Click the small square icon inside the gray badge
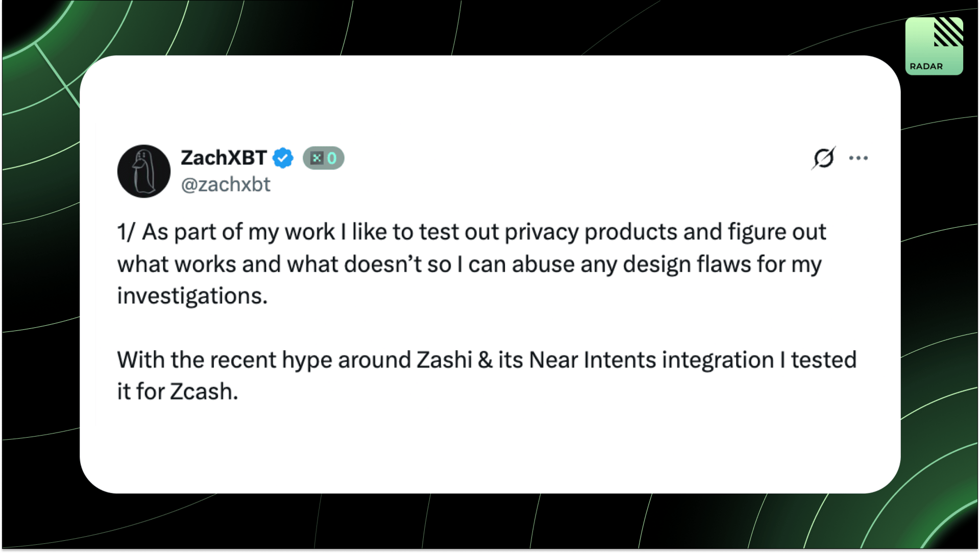Viewport: 980px width, 553px height. click(x=317, y=158)
